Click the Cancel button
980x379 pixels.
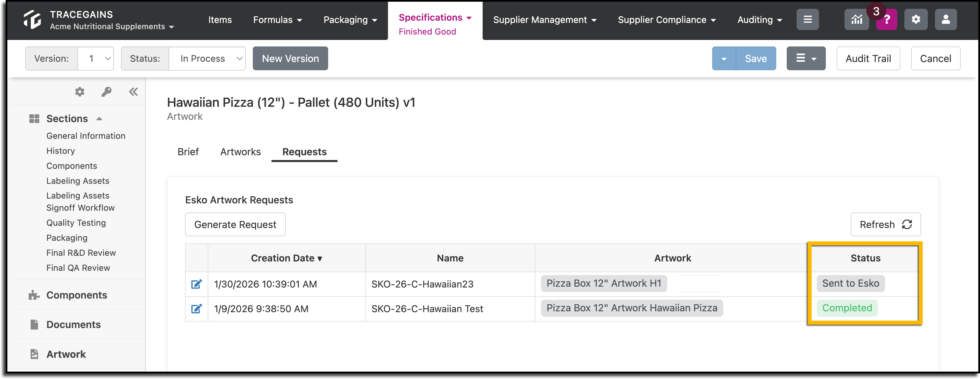(x=936, y=59)
